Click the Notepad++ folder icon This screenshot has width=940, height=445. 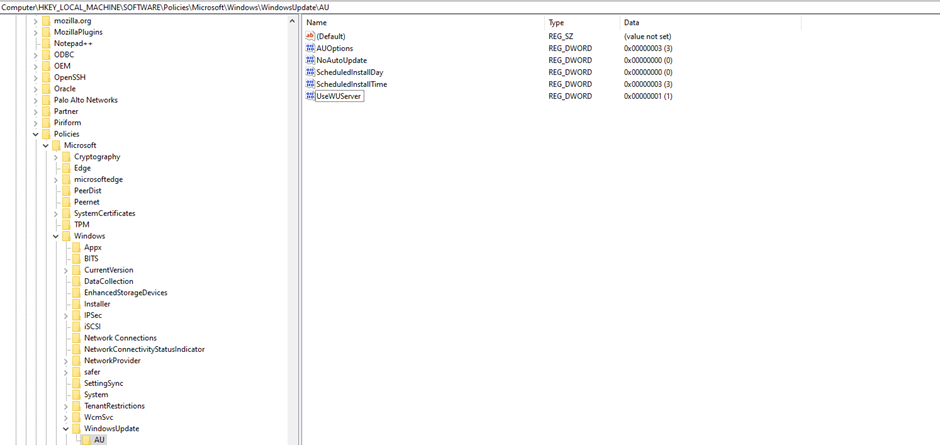tap(46, 43)
